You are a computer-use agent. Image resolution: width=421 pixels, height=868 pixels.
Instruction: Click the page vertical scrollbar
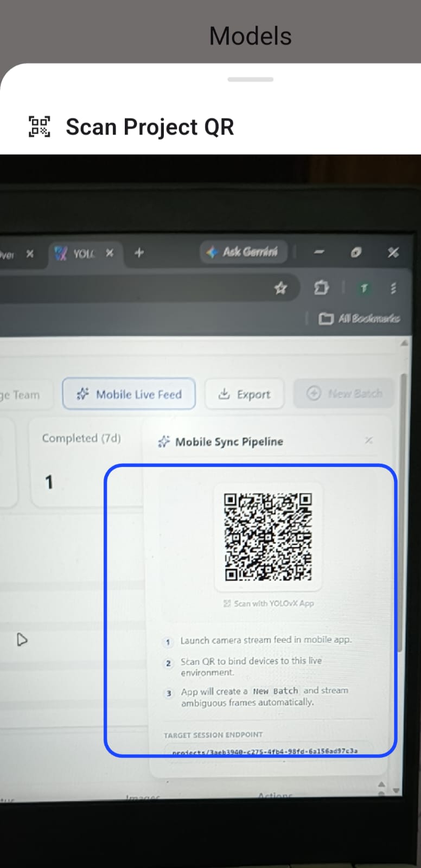coord(401,513)
